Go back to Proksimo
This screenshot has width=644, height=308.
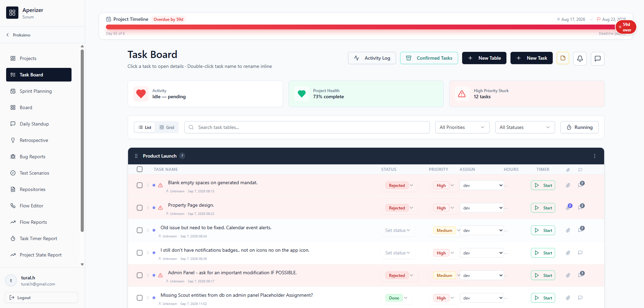pos(19,35)
